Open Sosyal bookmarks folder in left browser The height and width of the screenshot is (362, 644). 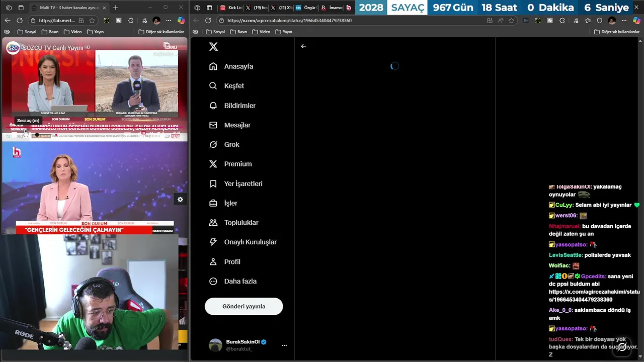pos(27,32)
